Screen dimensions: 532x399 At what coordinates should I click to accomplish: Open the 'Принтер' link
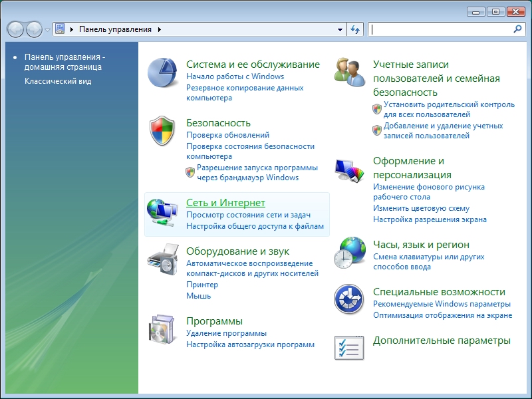[x=202, y=285]
